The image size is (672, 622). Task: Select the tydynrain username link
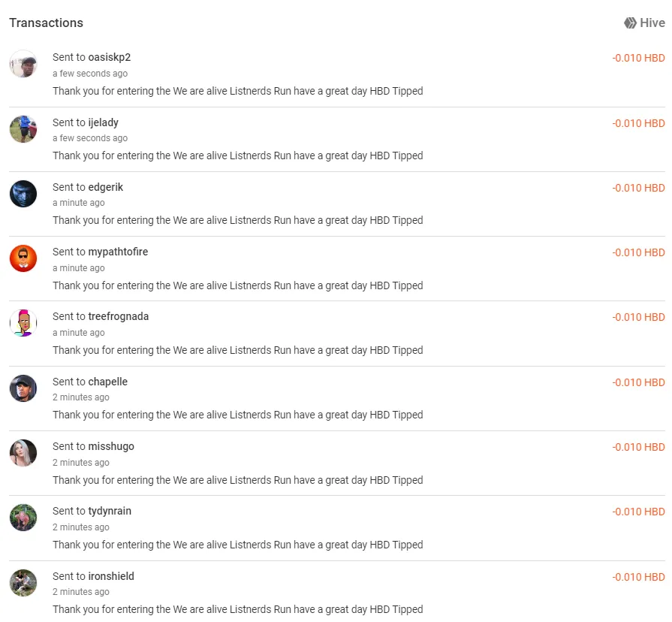tap(110, 512)
